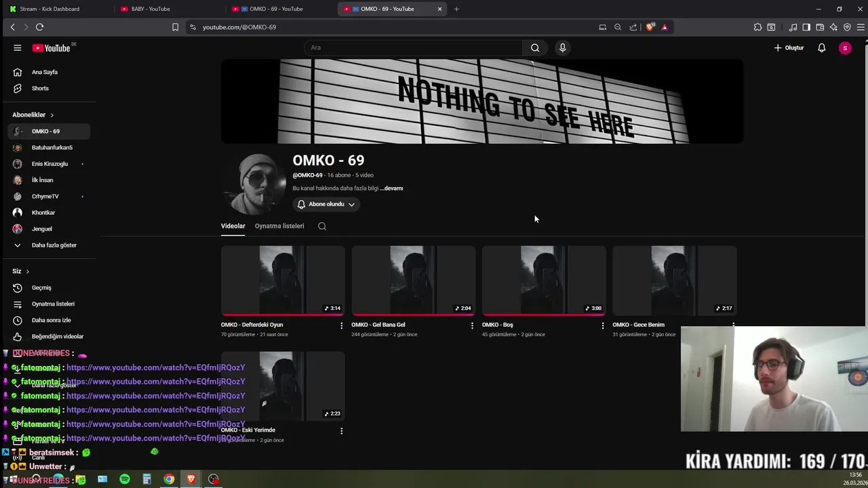The image size is (868, 488).
Task: Open the YouTube hamburger guide menu
Action: pos(18,48)
